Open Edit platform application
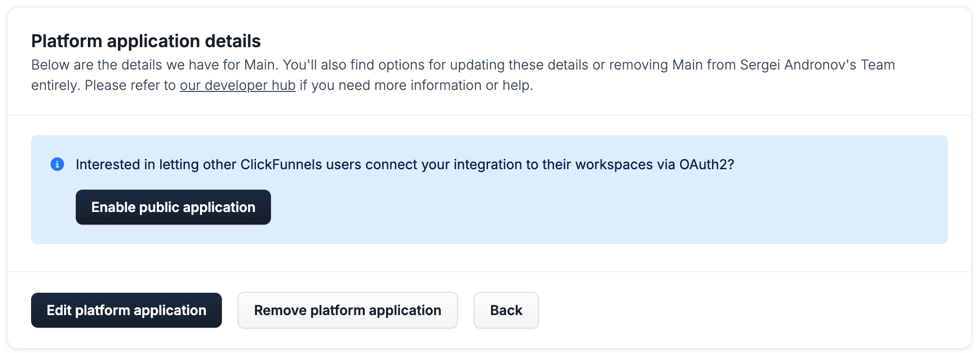This screenshot has height=353, width=980. pos(126,310)
